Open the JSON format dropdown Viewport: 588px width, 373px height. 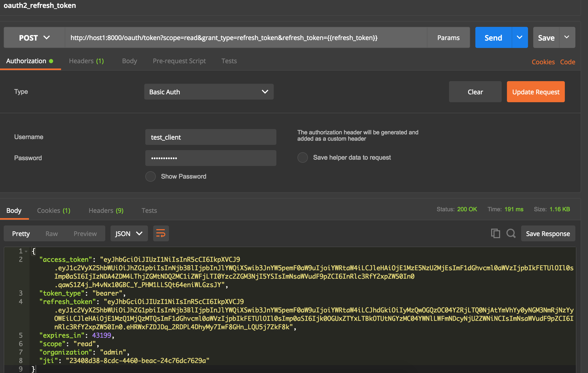coord(129,233)
